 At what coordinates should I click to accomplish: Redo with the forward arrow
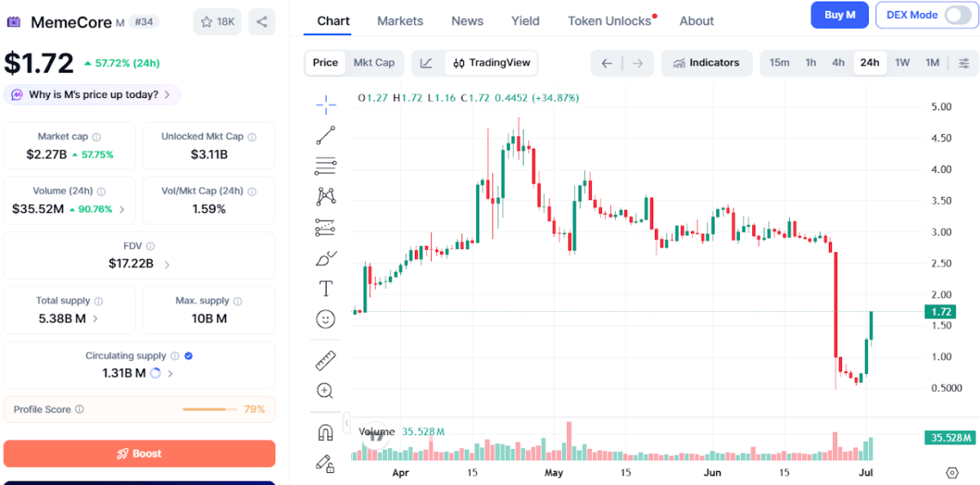point(638,63)
